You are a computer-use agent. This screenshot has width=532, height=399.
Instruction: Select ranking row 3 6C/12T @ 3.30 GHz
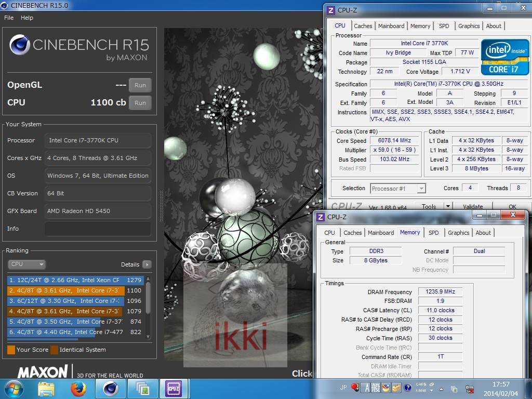tap(75, 301)
